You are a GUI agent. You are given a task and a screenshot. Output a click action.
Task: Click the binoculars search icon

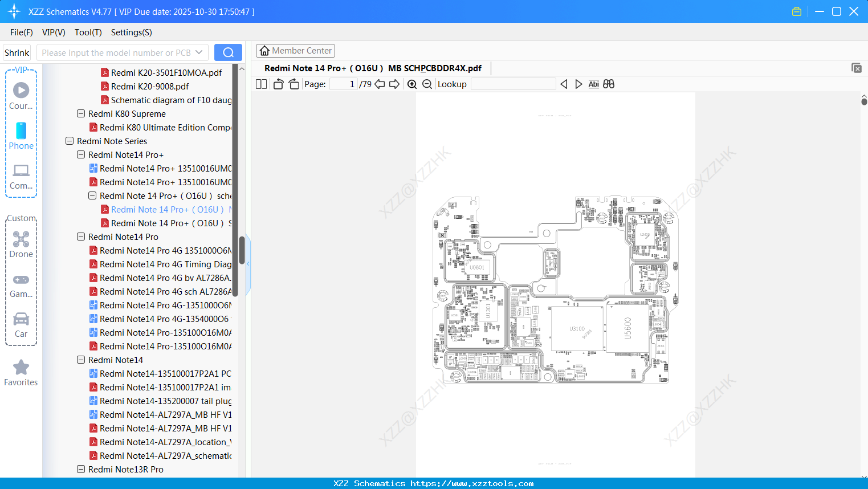click(x=609, y=84)
